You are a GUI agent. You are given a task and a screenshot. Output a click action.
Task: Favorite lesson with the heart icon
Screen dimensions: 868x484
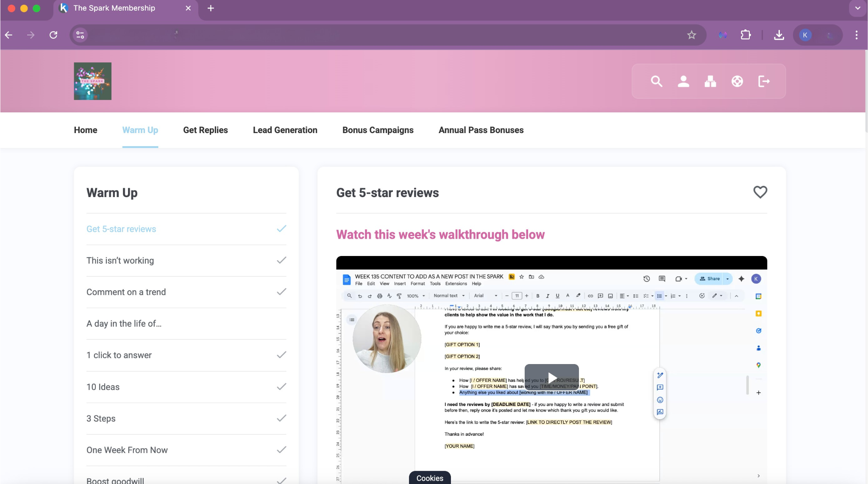(x=760, y=192)
